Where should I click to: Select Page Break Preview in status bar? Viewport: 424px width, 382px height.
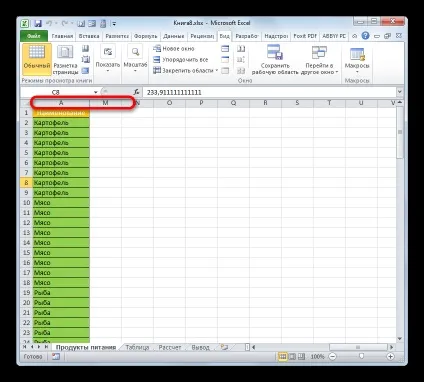pos(301,357)
